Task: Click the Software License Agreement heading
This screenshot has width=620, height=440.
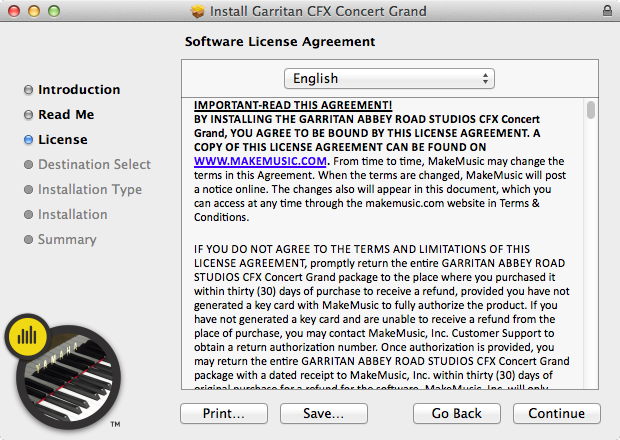Action: pos(280,42)
